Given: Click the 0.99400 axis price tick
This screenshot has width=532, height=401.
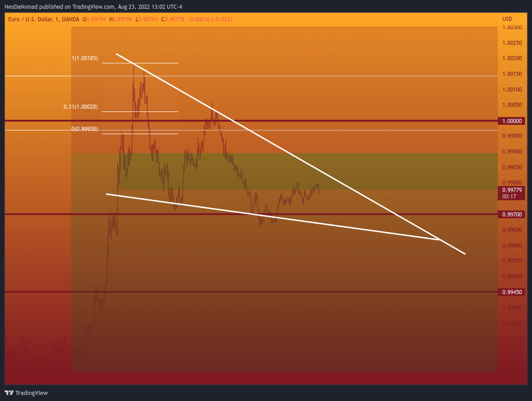Looking at the screenshot, I should click(x=512, y=307).
